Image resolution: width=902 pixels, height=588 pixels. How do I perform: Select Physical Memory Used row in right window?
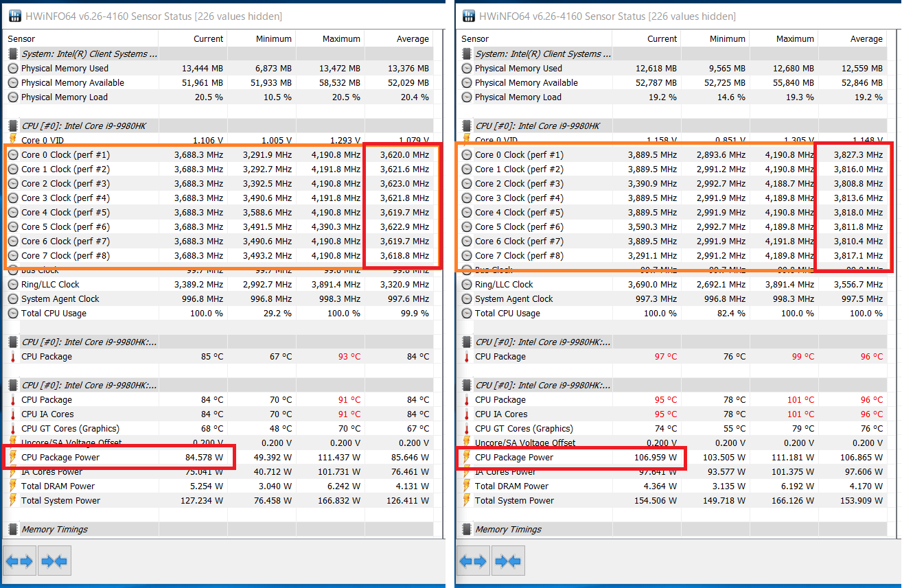point(672,69)
